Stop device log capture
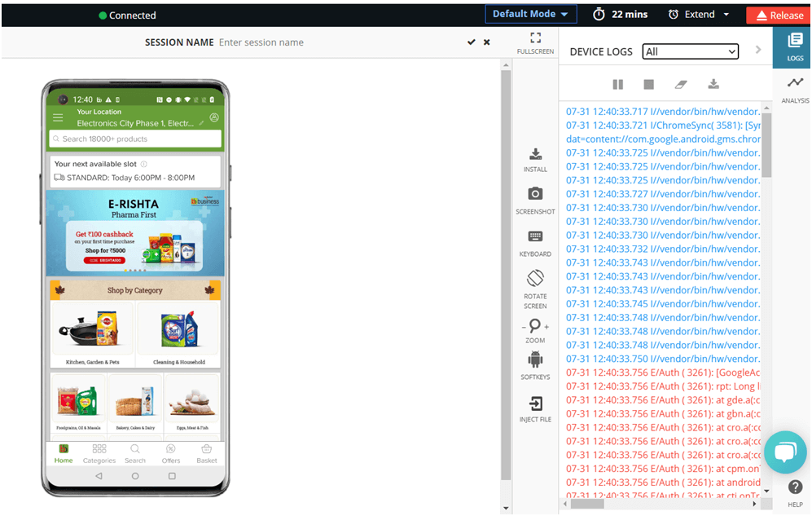812x516 pixels. tap(648, 84)
